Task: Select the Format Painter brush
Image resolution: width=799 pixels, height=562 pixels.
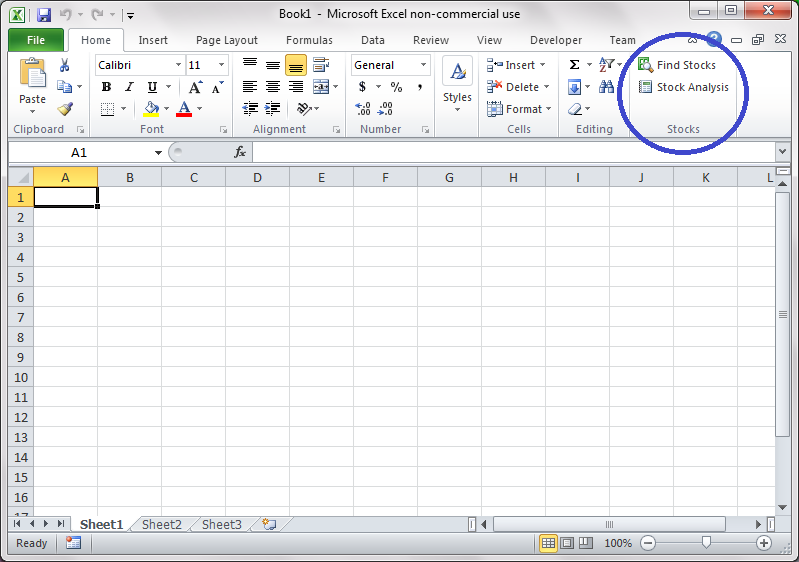Action: (x=65, y=109)
